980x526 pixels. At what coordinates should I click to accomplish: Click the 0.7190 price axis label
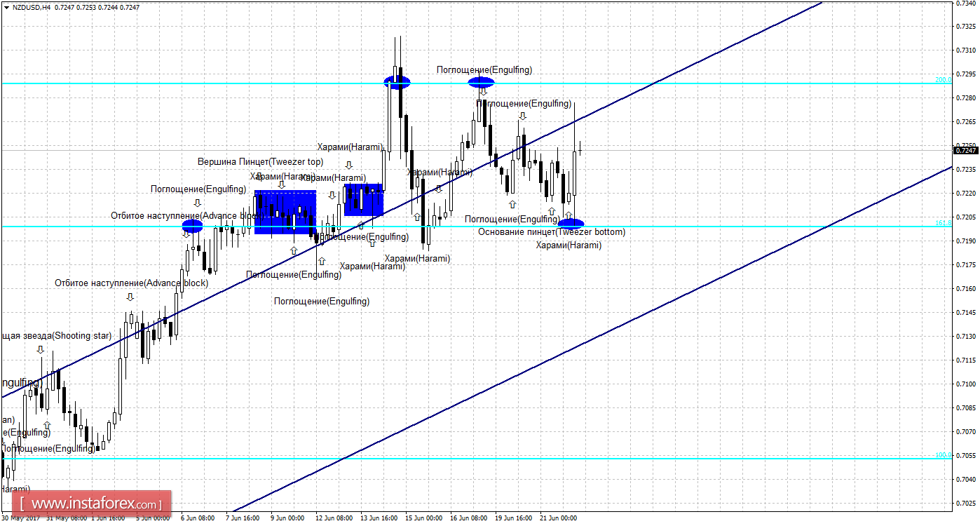[965, 241]
